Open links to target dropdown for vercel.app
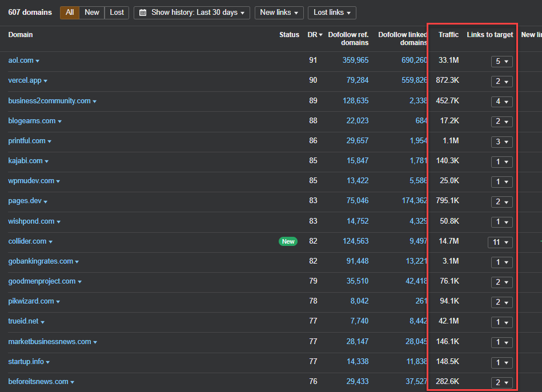Image resolution: width=542 pixels, height=392 pixels. pyautogui.click(x=502, y=82)
